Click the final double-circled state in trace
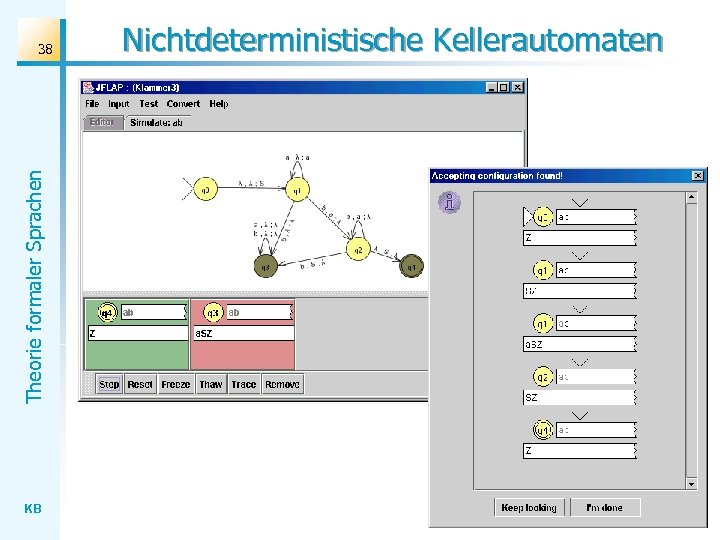This screenshot has width=720, height=540. click(x=542, y=430)
